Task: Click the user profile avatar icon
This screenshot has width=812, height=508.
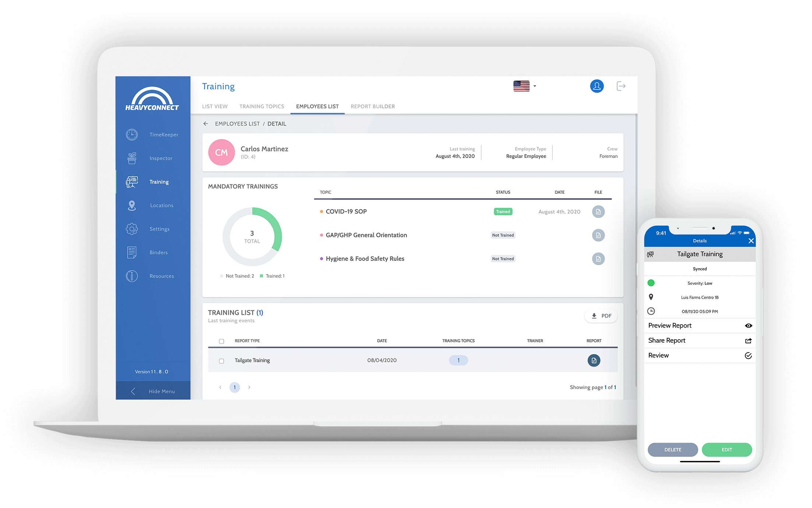Action: click(597, 86)
